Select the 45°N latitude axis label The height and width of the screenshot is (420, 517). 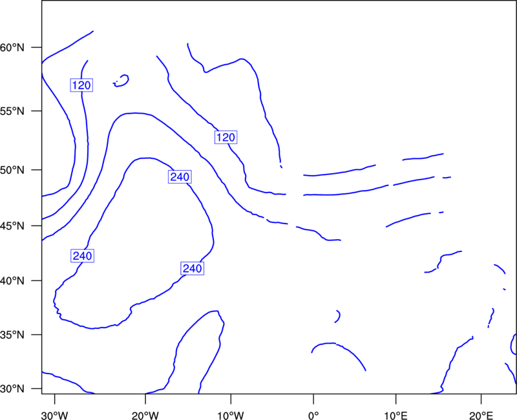(12, 226)
